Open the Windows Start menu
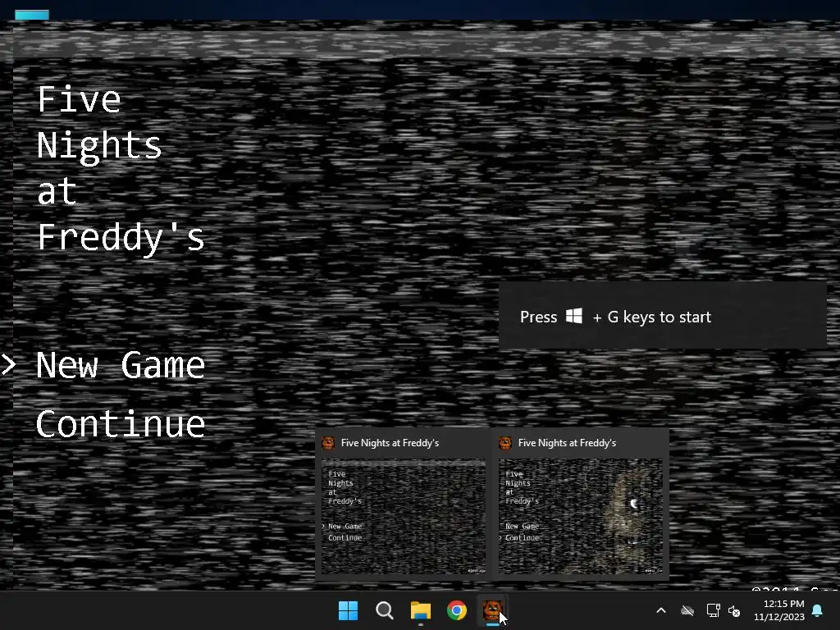This screenshot has height=630, width=840. (348, 610)
